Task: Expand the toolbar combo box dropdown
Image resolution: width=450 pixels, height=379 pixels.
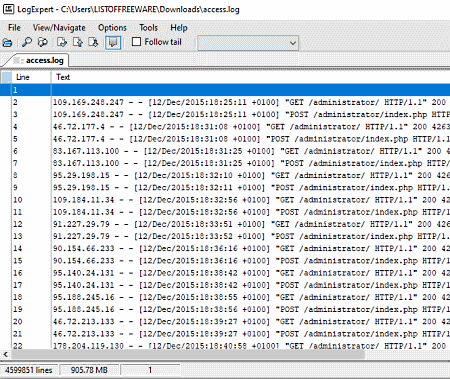Action: pos(293,43)
